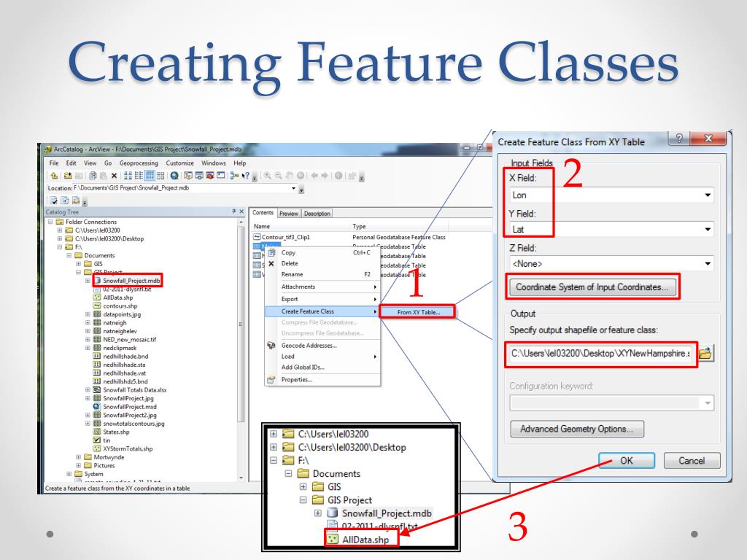The image size is (747, 560).
Task: Open the ArcToolbox window red icon
Action: tap(209, 176)
